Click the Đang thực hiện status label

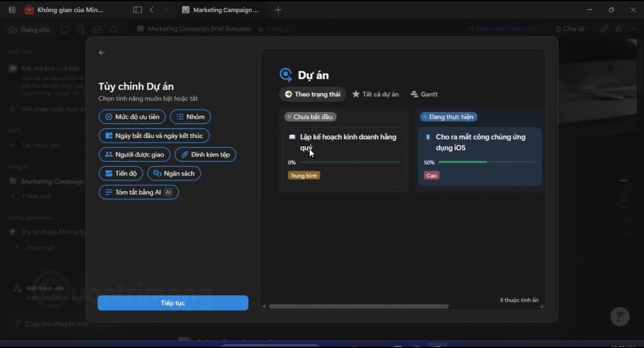point(448,117)
